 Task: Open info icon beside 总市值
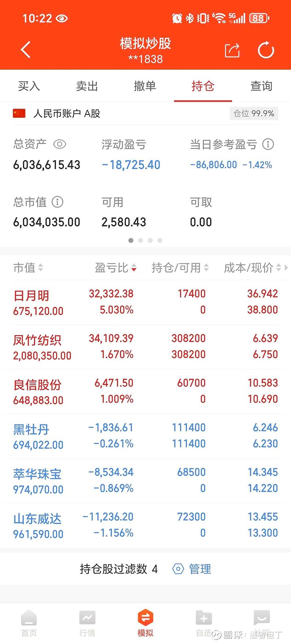pyautogui.click(x=57, y=202)
